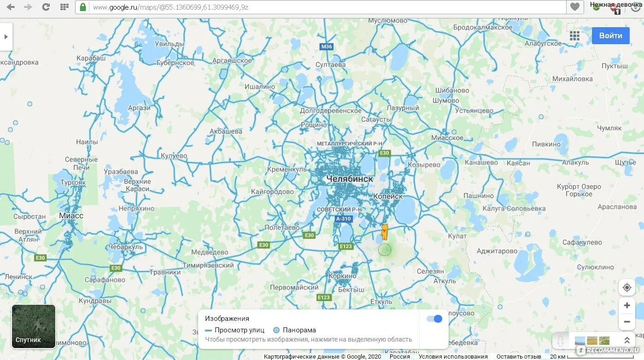This screenshot has height=360, width=644.
Task: Click the Еткуль label
Action: point(381,302)
